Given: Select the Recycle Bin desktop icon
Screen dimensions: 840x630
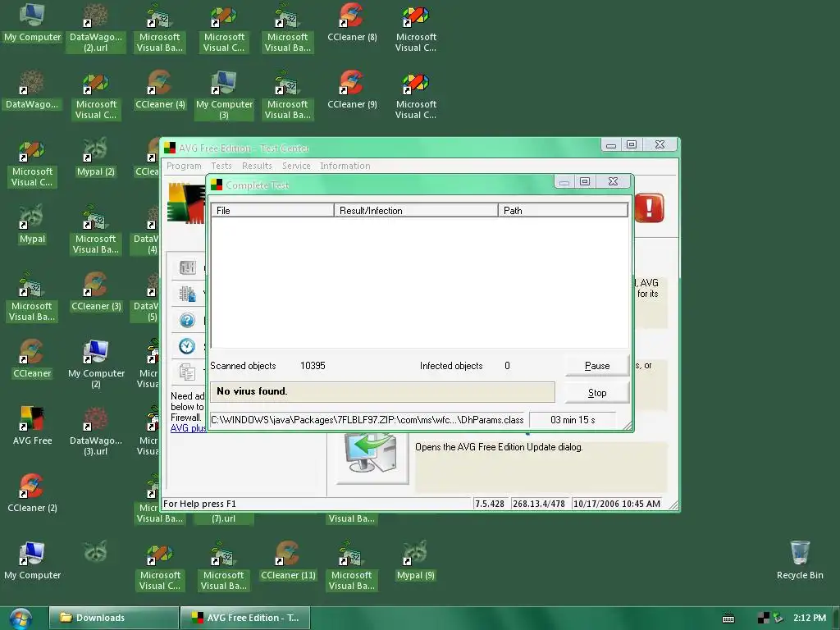Looking at the screenshot, I should (799, 561).
